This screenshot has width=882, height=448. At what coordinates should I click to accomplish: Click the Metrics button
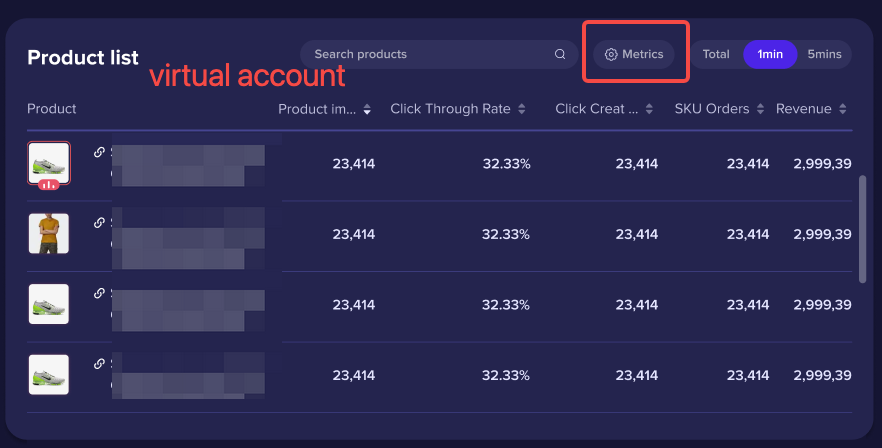[x=634, y=54]
